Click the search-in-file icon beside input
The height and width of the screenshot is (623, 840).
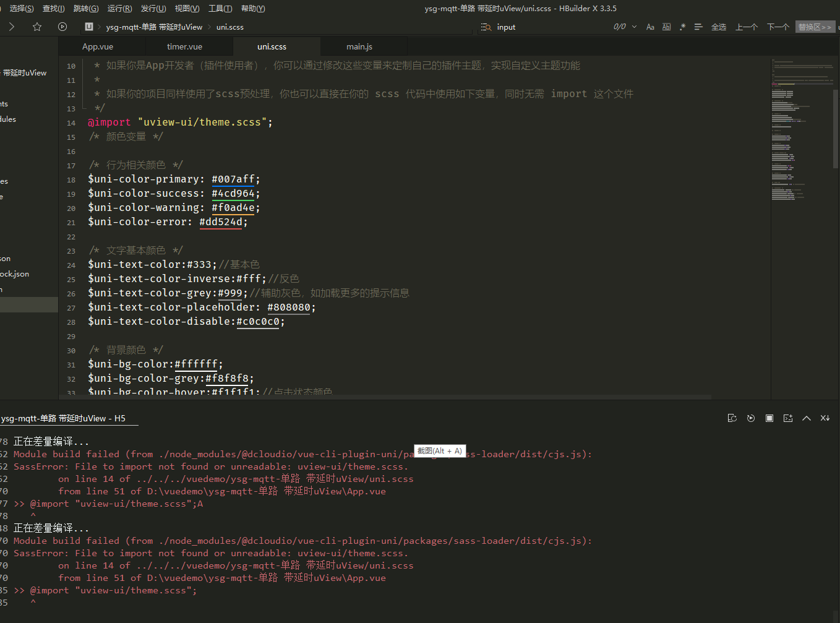click(x=486, y=27)
